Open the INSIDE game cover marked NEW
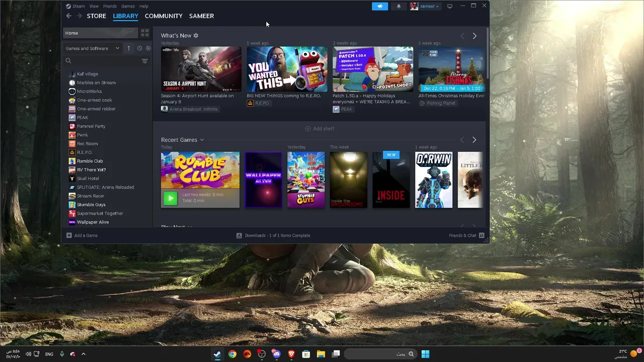Viewport: 644px width, 362px height. [391, 179]
